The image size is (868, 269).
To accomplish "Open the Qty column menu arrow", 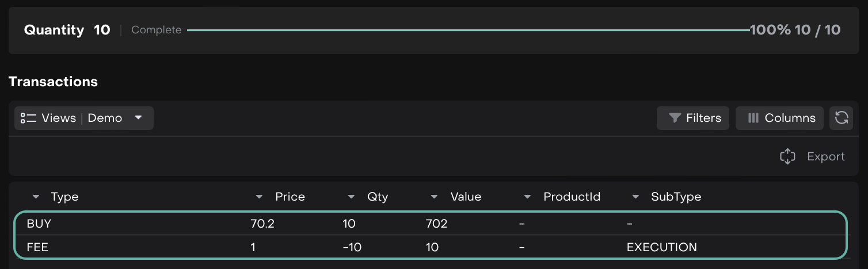I will (x=352, y=197).
